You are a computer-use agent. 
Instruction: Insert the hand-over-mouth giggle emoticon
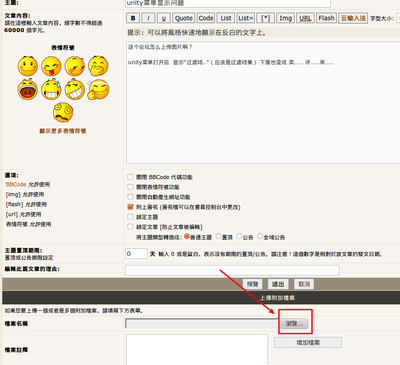pos(98,66)
